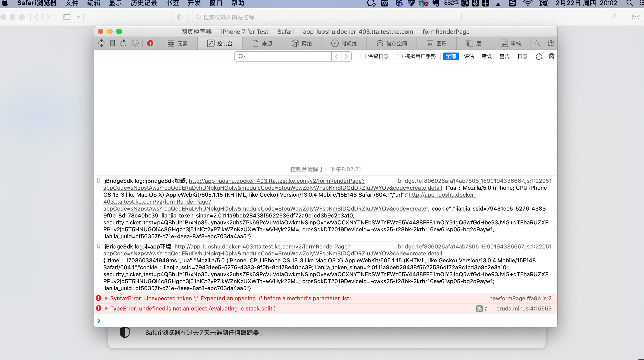Click the WPS W icon in menu bar
The width and height of the screenshot is (644, 360).
[x=384, y=3]
